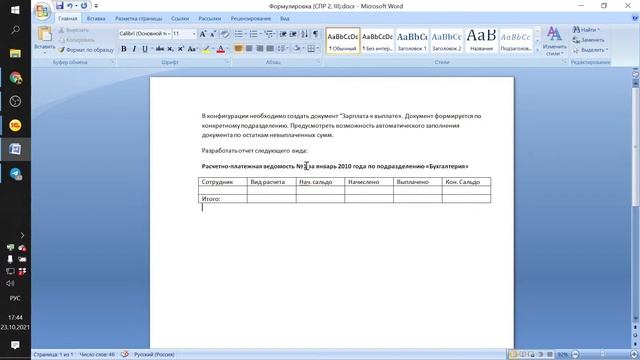The height and width of the screenshot is (360, 640).
Task: Switch to Print Layout view in status bar
Action: pos(513,354)
